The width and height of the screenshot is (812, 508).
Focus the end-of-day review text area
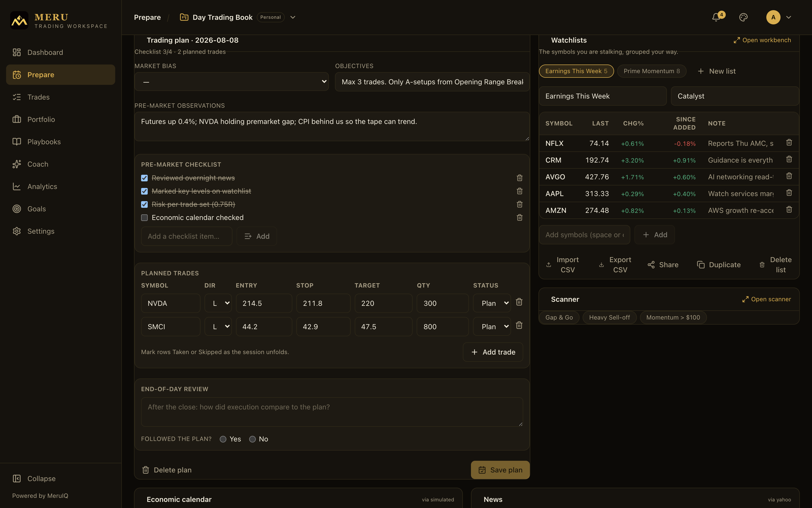[x=332, y=412]
